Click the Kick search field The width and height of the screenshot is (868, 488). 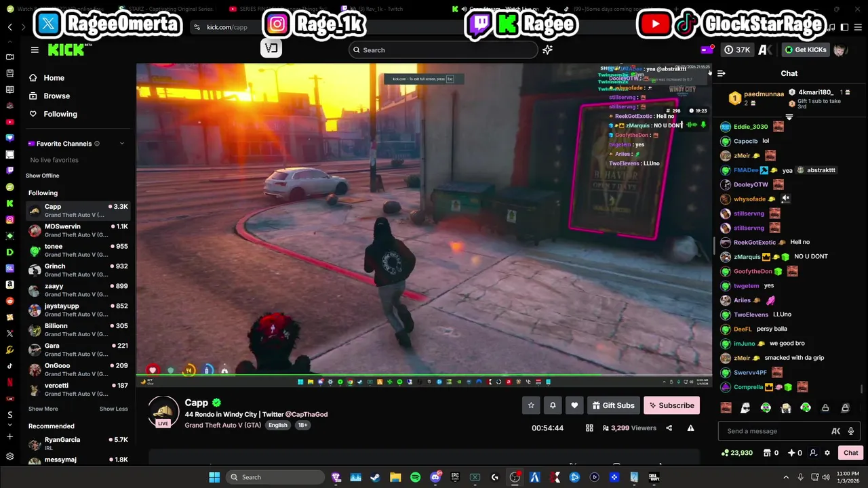pos(443,49)
